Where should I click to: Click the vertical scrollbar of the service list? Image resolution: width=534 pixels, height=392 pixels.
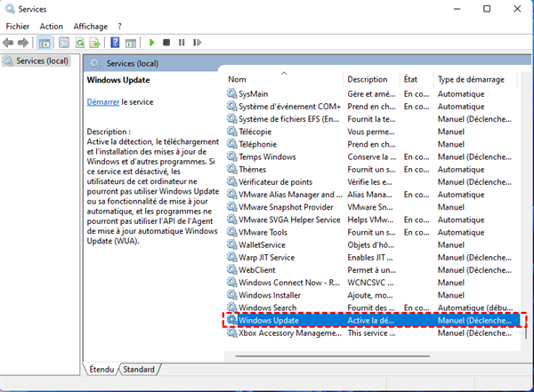tap(526, 329)
